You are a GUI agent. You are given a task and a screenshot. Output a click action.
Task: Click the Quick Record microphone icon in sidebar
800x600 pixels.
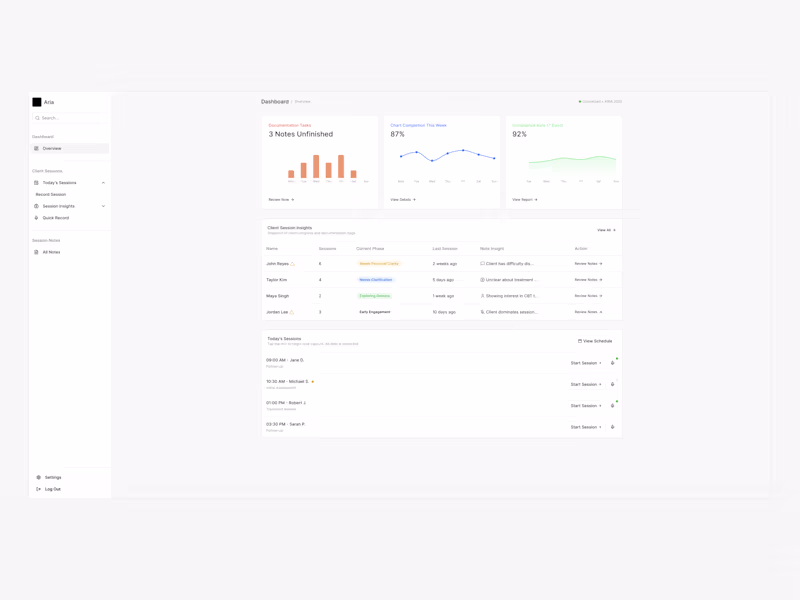click(x=36, y=218)
